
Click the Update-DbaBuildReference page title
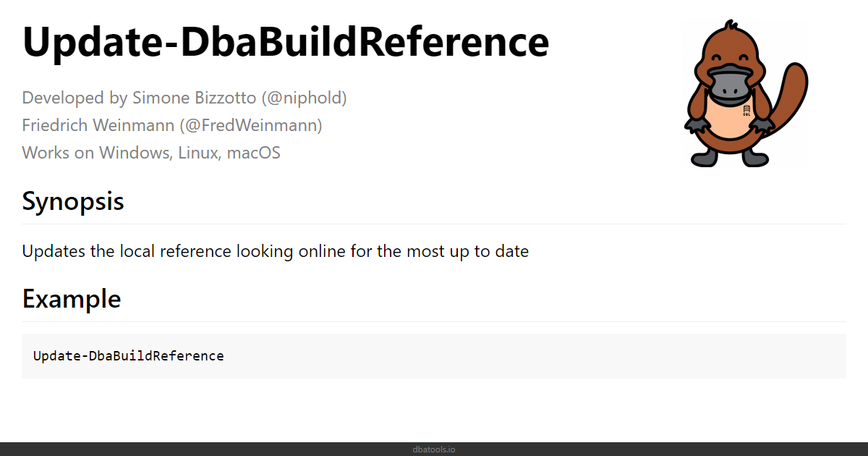click(x=286, y=42)
